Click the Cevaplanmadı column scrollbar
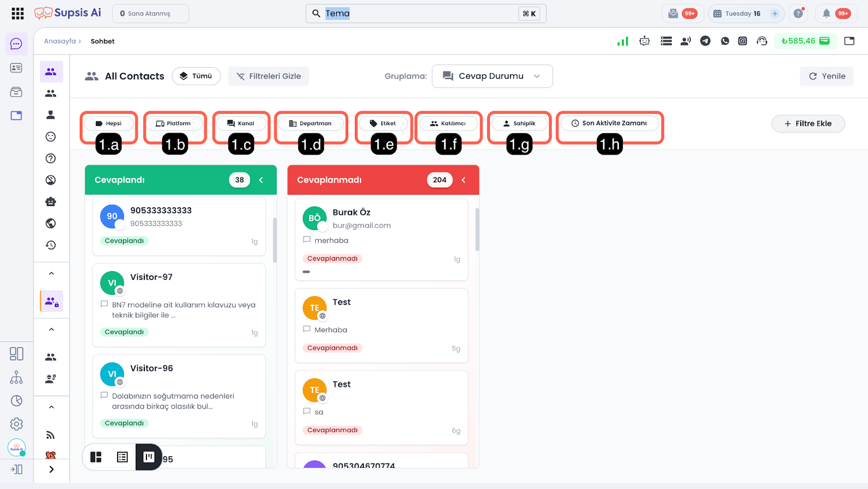This screenshot has height=489, width=868. [477, 229]
